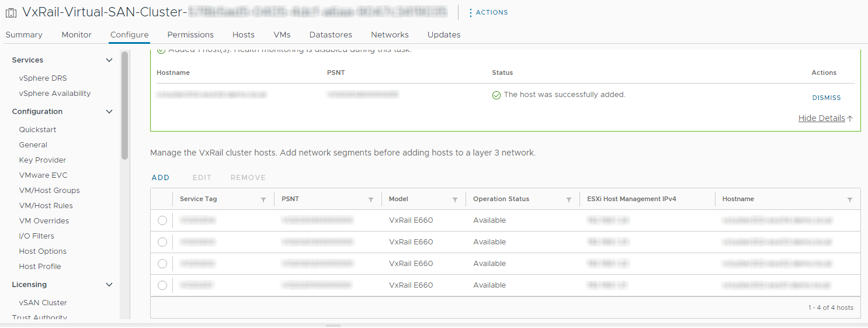Image resolution: width=868 pixels, height=328 pixels.
Task: Open the Updates tab
Action: [444, 34]
